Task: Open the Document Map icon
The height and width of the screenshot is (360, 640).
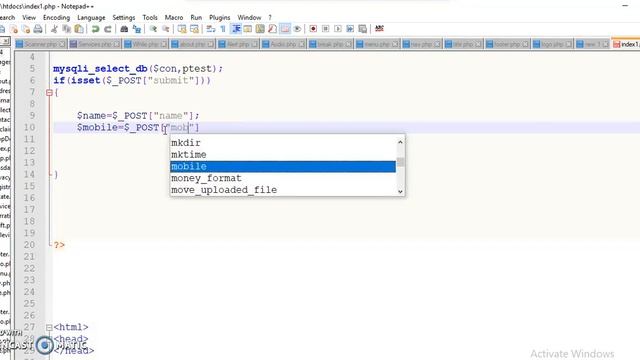Action: point(260,29)
